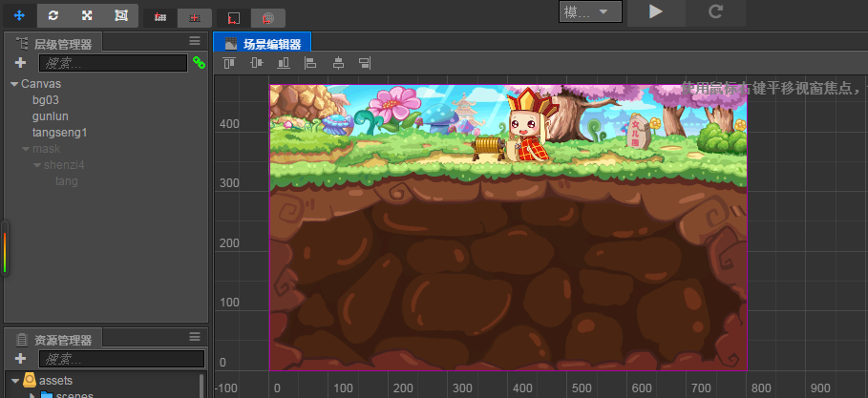868x398 pixels.
Task: Select the shenzi4 node
Action: pyautogui.click(x=64, y=165)
